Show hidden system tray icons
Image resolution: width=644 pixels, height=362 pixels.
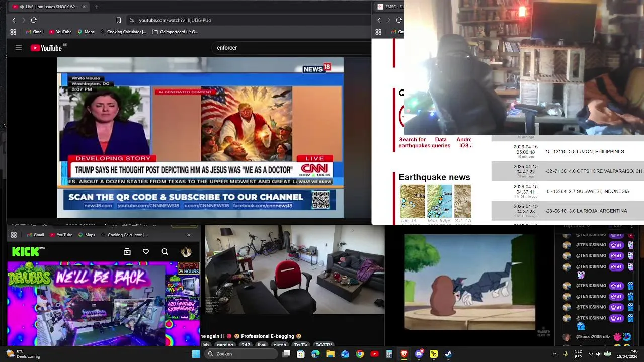point(554,354)
